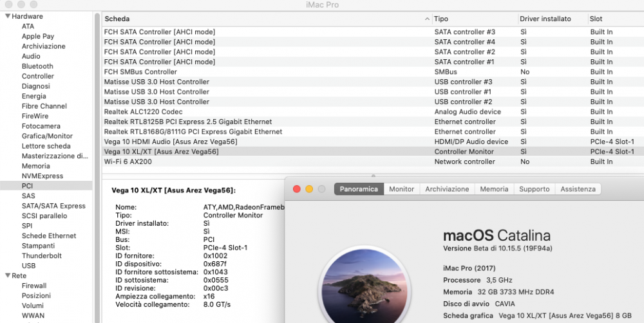The height and width of the screenshot is (323, 644).
Task: Switch to the Archiviazione tab
Action: (x=447, y=189)
